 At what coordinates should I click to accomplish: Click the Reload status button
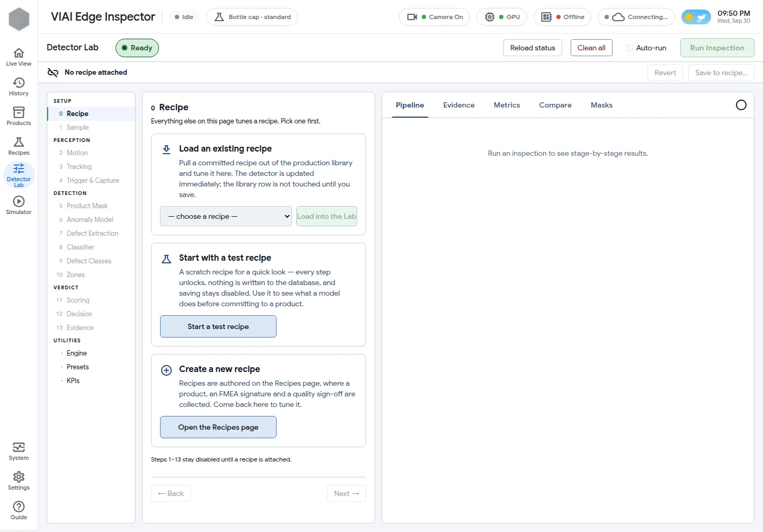click(533, 48)
